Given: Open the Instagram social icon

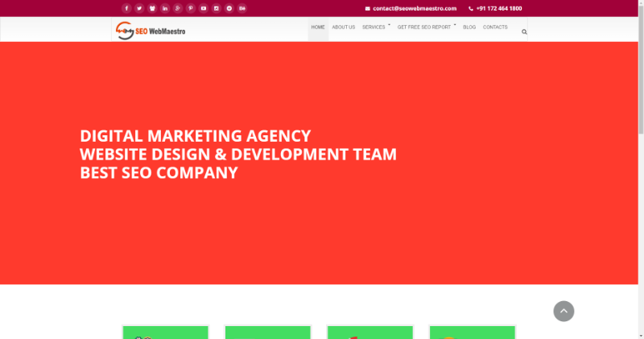Looking at the screenshot, I should (217, 8).
